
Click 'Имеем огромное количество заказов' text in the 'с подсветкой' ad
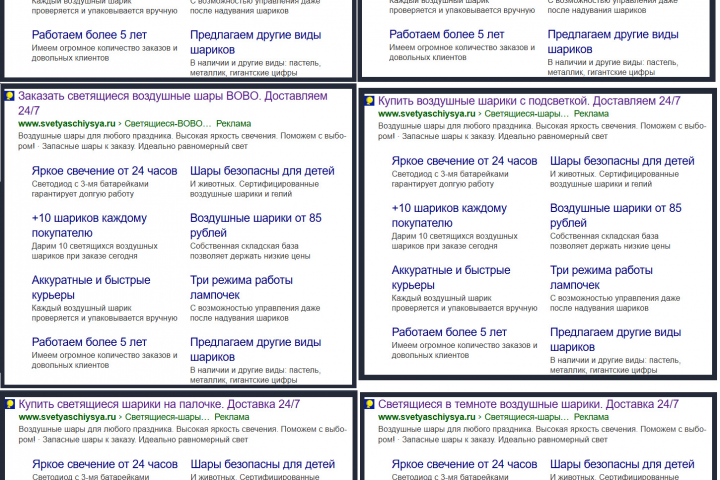pos(464,350)
